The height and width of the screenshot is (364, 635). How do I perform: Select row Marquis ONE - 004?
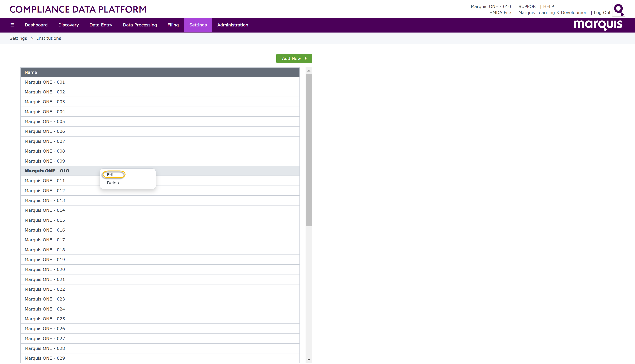point(160,112)
